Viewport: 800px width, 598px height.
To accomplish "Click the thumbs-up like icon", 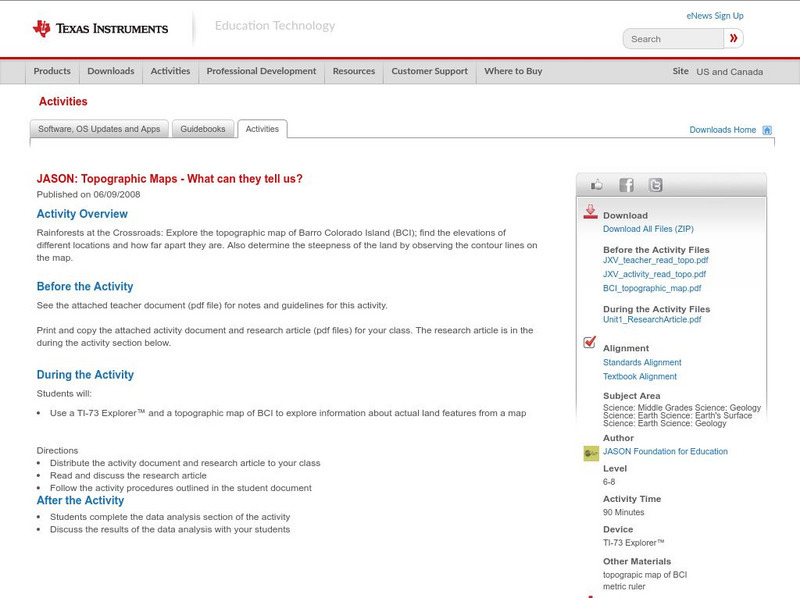I will click(x=596, y=185).
